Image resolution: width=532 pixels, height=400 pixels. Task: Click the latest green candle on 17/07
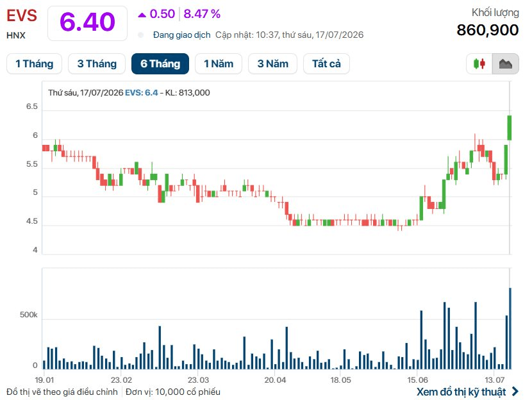(510, 128)
